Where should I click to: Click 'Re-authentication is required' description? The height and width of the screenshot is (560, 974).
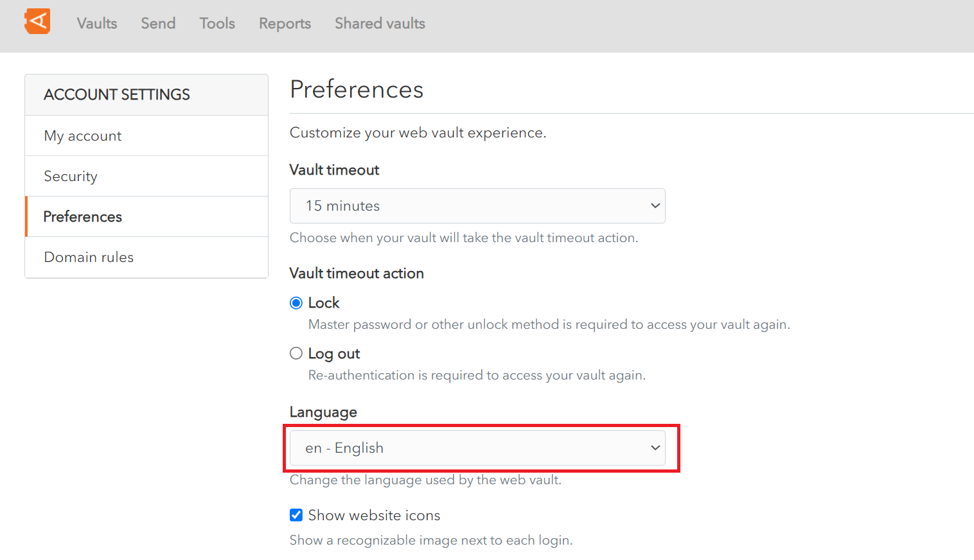coord(477,375)
